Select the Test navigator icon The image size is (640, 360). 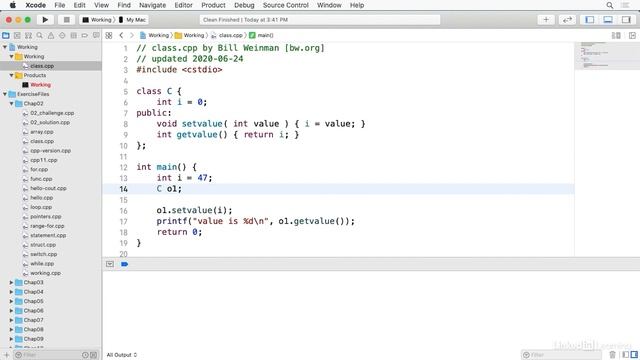(62, 36)
